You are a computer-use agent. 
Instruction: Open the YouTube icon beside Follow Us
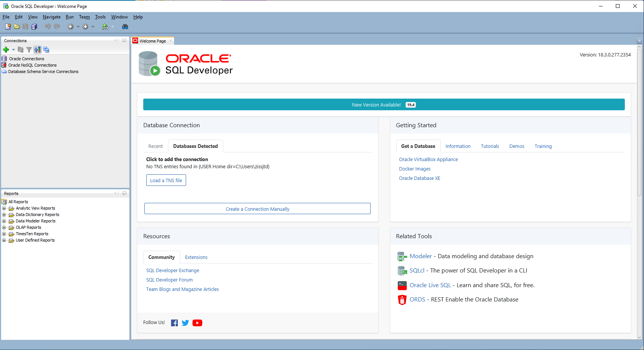coord(197,323)
